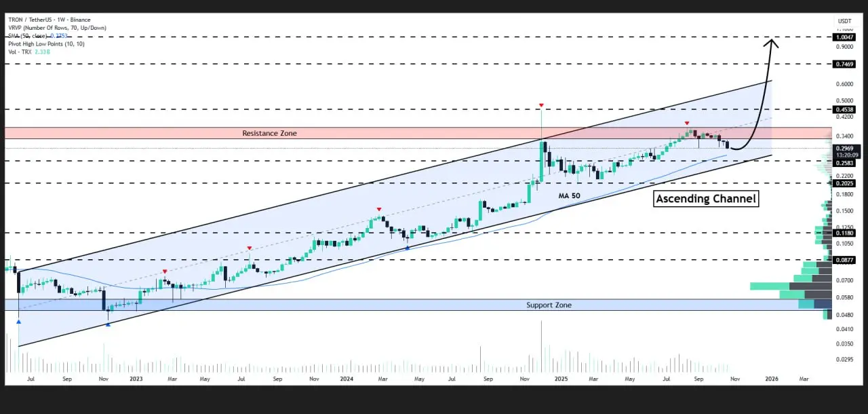Click the 2024 label on time axis
The image size is (868, 414).
[x=347, y=378]
